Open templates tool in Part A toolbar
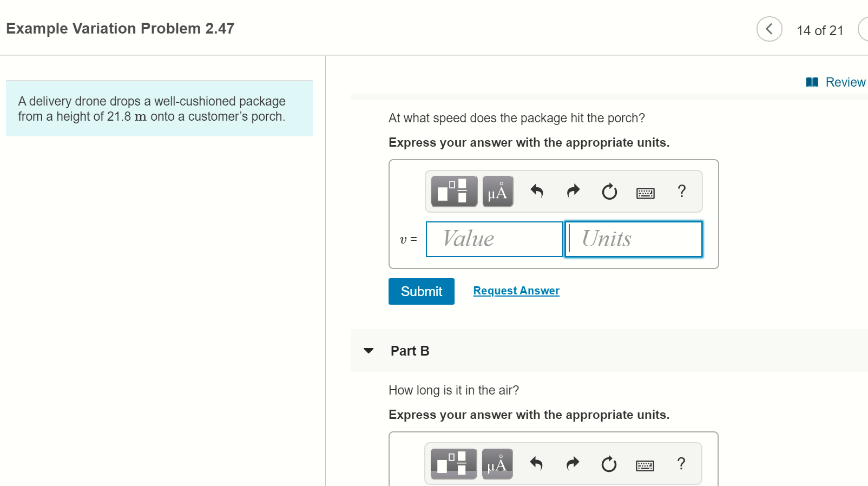 coord(454,191)
